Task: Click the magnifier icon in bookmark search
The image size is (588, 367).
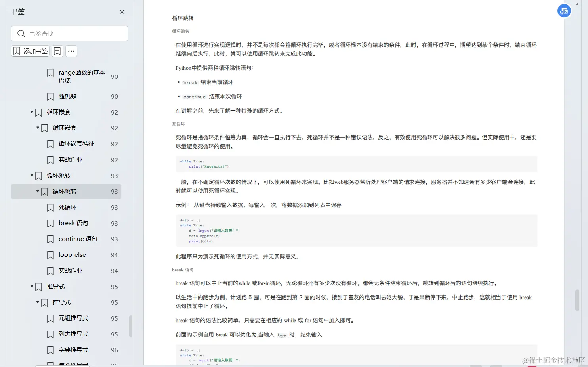Action: pos(21,34)
